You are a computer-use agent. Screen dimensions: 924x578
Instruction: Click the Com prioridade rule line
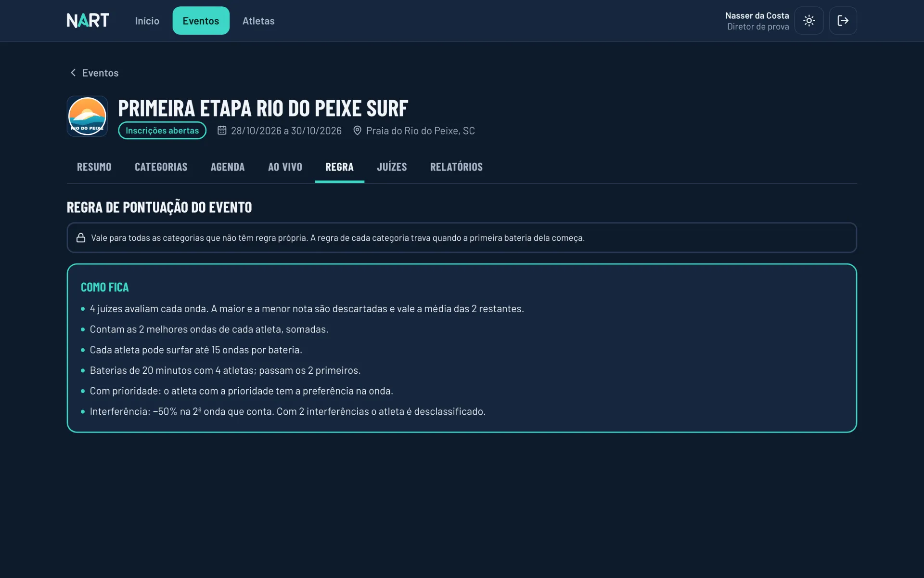point(242,391)
